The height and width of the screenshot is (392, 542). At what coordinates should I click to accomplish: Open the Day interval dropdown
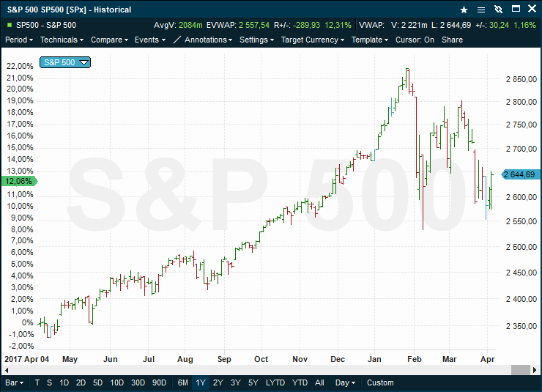(345, 382)
